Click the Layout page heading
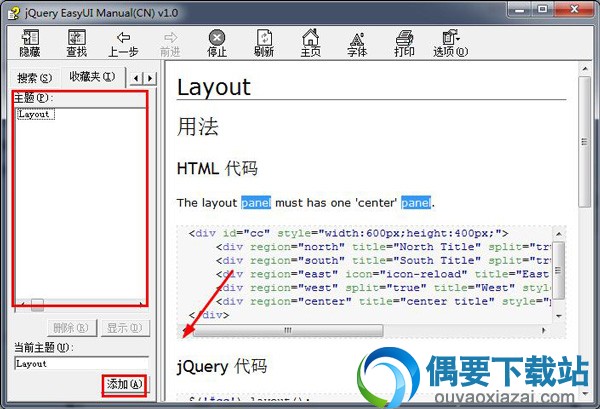The image size is (600, 409). tap(214, 88)
